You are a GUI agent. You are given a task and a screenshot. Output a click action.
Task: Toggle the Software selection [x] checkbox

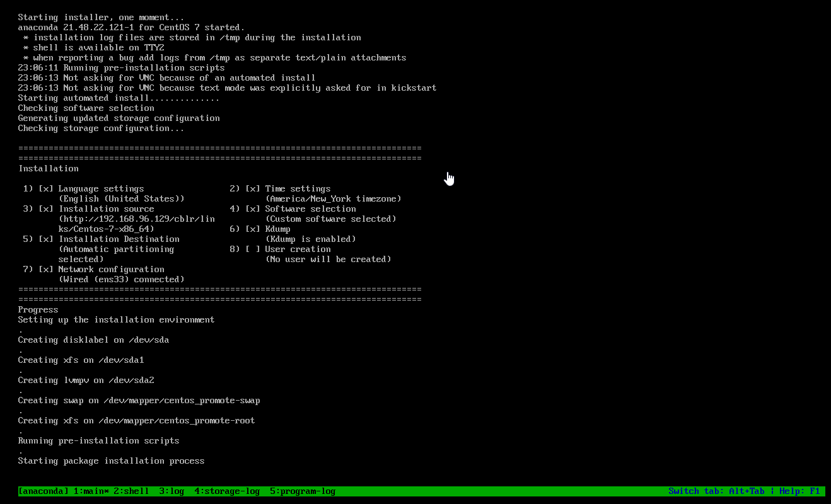pos(253,209)
